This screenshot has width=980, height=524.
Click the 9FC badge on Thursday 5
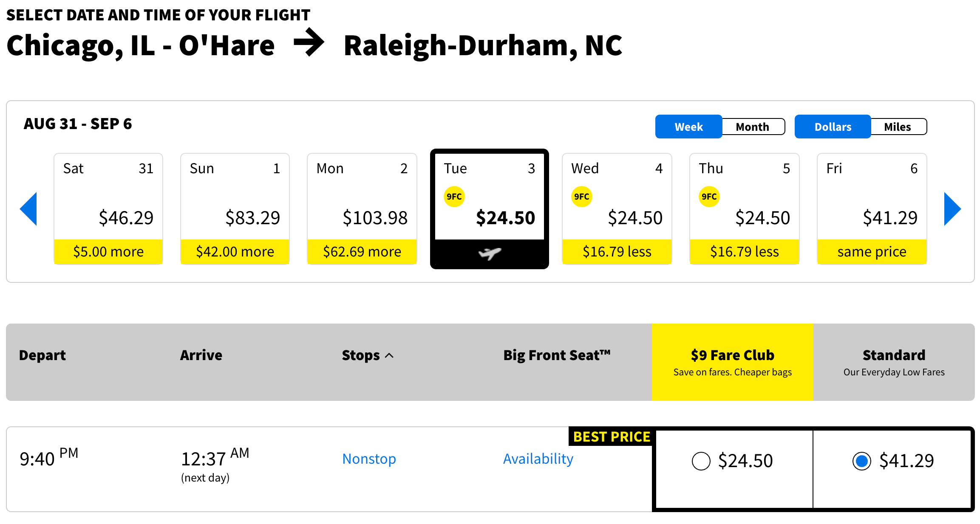coord(709,197)
